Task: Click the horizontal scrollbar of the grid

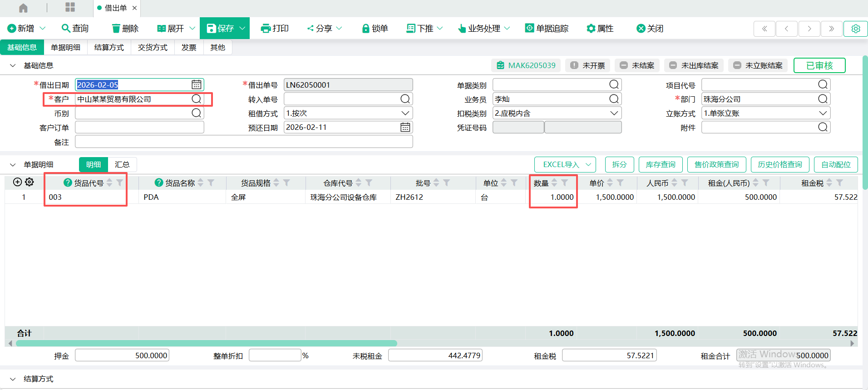Action: 207,343
